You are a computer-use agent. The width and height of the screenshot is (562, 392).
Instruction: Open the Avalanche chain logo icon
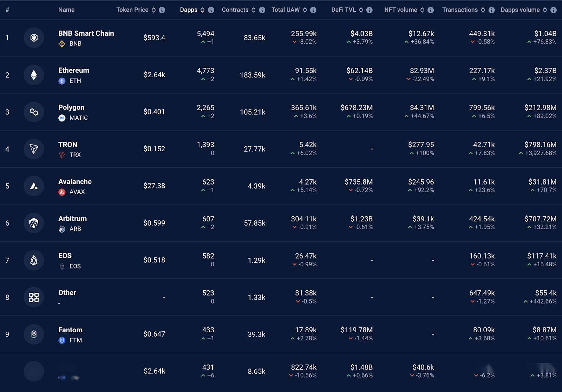[34, 186]
